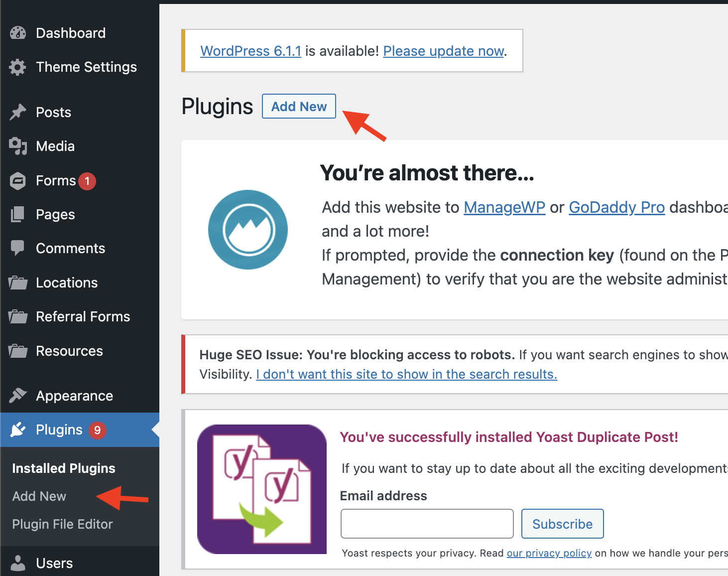The width and height of the screenshot is (728, 576).
Task: Follow the Please update now link
Action: [444, 51]
